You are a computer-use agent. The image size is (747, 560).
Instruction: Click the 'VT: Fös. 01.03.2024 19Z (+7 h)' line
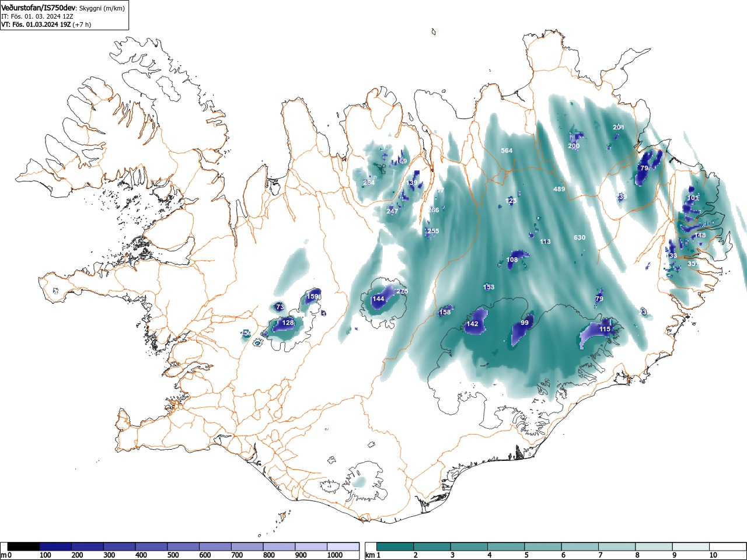click(x=46, y=24)
